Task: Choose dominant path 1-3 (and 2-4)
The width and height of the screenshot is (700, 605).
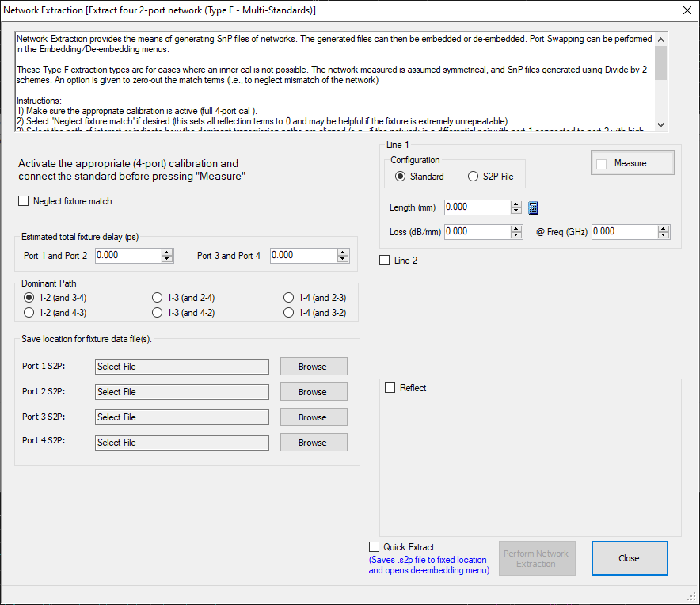Action: 157,298
